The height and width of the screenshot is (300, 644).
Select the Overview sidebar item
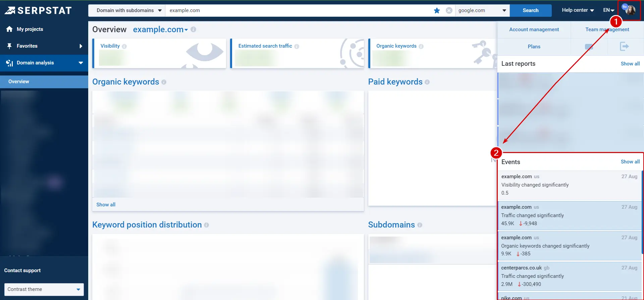[44, 82]
